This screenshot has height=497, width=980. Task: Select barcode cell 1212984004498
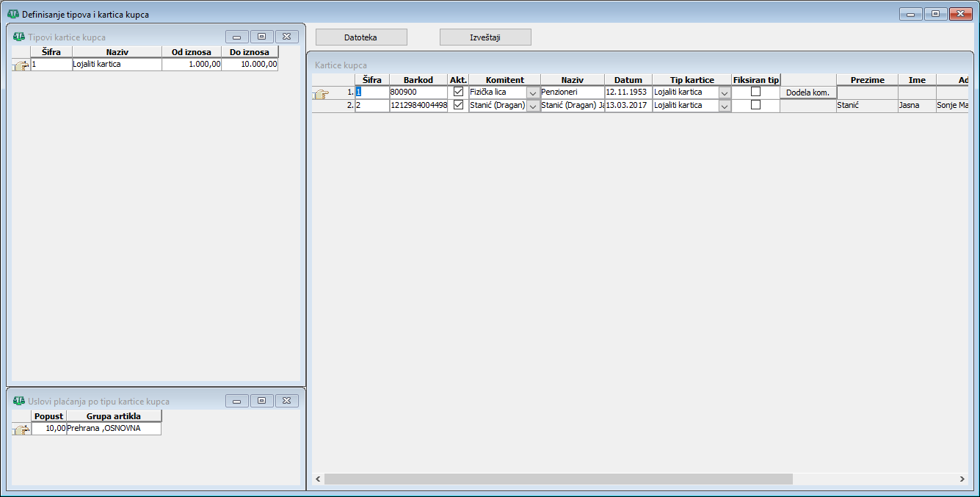pyautogui.click(x=418, y=106)
